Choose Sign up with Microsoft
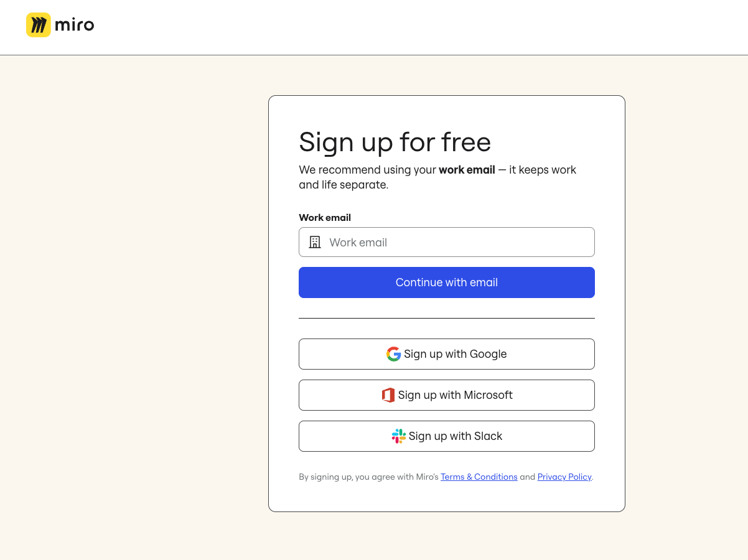The width and height of the screenshot is (748, 560). (x=447, y=394)
